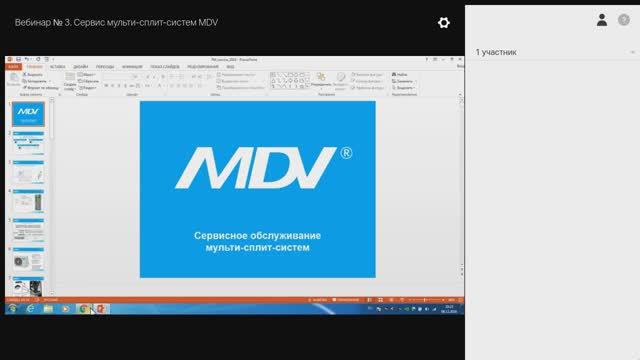Click the slide subtitle "Сервисное обслуживание мульти-сплит-систем"
The width and height of the screenshot is (640, 360).
tap(258, 241)
